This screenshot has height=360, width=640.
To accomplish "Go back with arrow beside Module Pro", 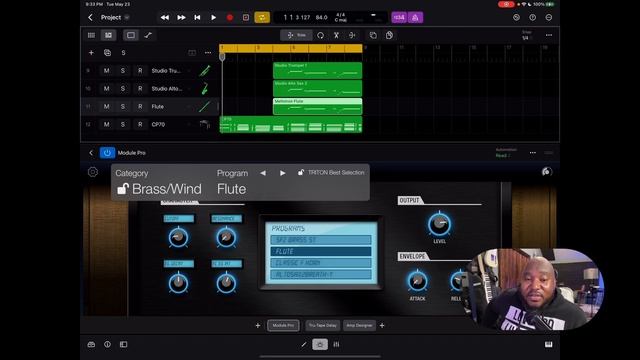I will pyautogui.click(x=91, y=153).
